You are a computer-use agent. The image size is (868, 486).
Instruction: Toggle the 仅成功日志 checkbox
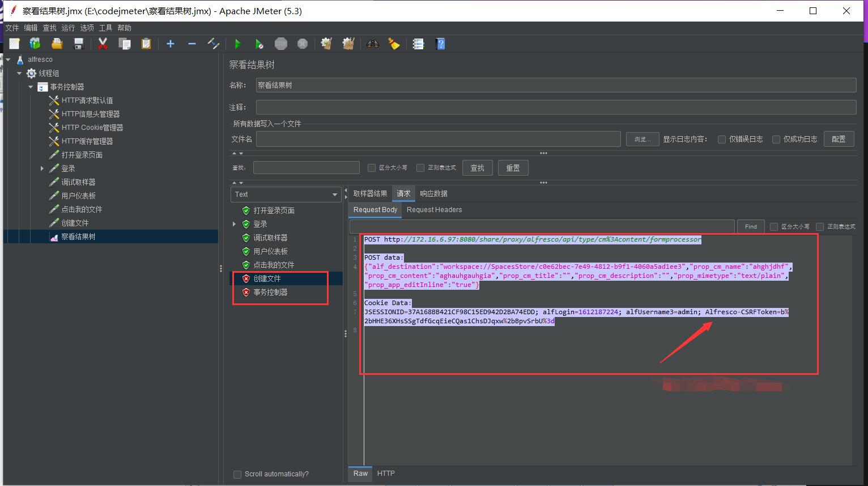tap(776, 139)
